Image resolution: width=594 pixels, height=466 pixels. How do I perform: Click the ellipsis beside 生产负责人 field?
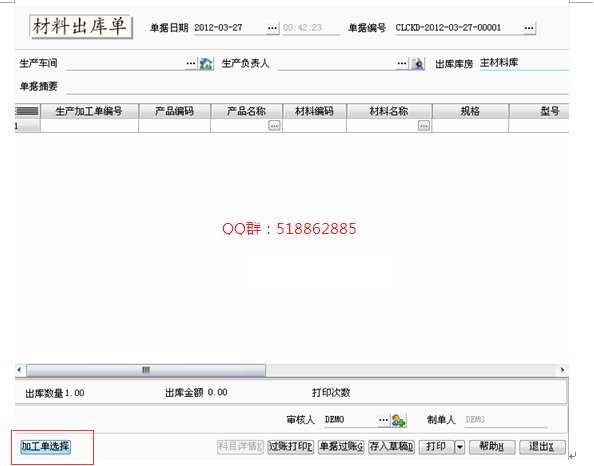point(402,63)
